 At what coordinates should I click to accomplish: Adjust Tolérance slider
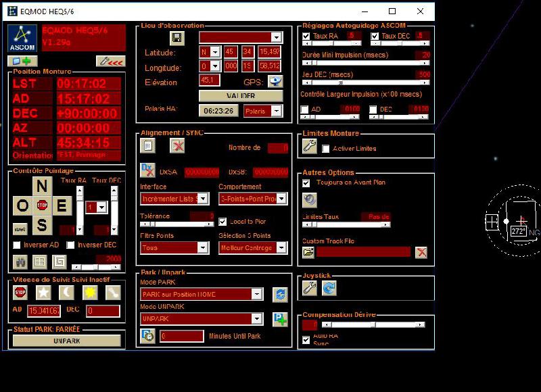(x=177, y=224)
